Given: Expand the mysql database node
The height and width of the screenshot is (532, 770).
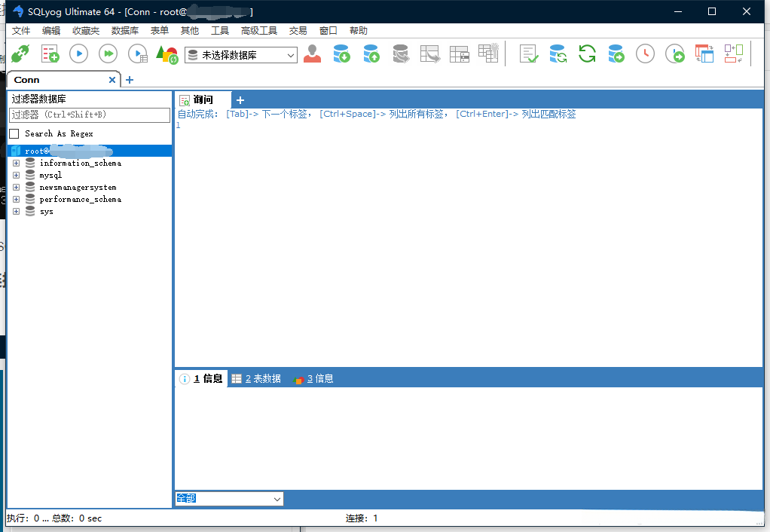Looking at the screenshot, I should [17, 176].
